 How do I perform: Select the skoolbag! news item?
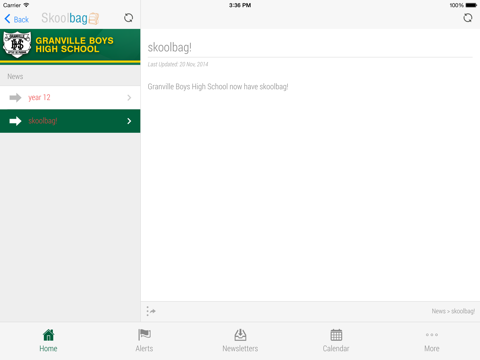point(70,121)
